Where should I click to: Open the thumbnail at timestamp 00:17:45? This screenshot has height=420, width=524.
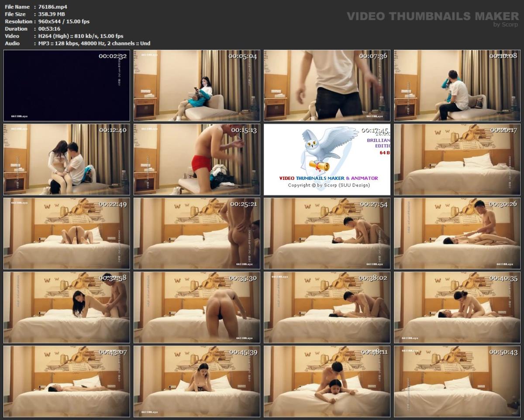328,159
